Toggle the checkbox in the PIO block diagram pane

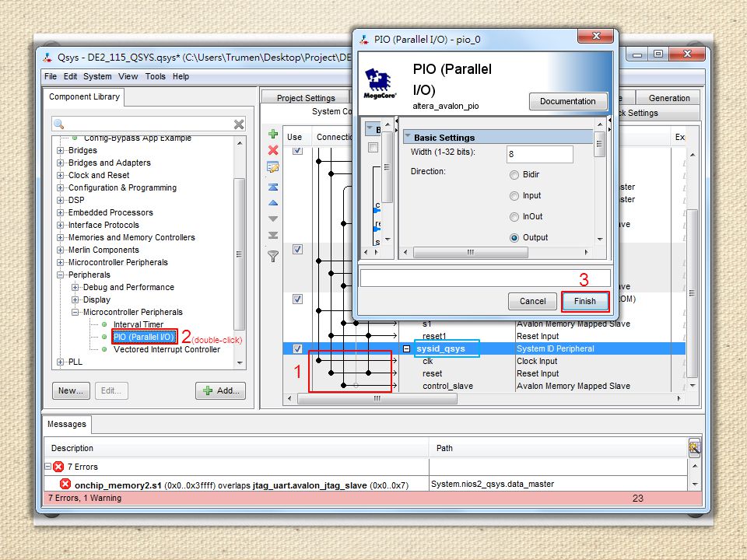click(x=373, y=148)
